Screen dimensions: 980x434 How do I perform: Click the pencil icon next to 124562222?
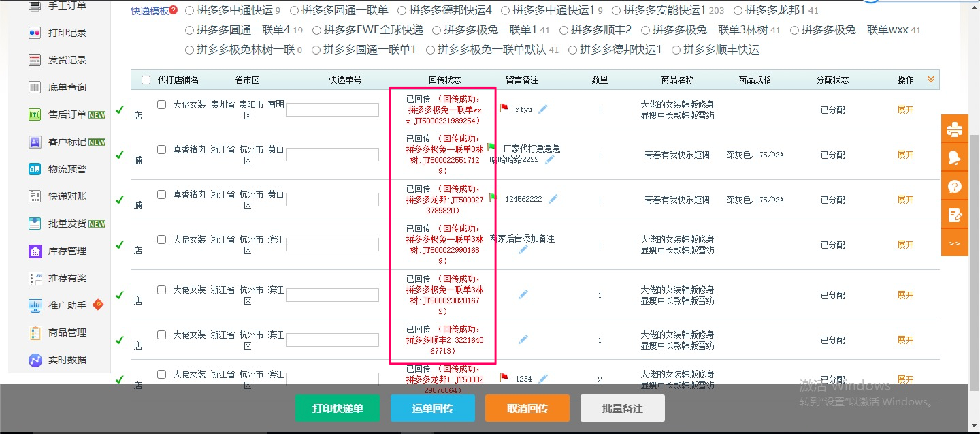553,199
